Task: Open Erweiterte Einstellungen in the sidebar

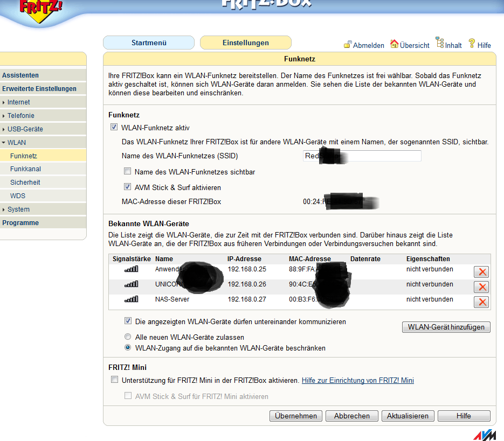Action: click(x=43, y=89)
